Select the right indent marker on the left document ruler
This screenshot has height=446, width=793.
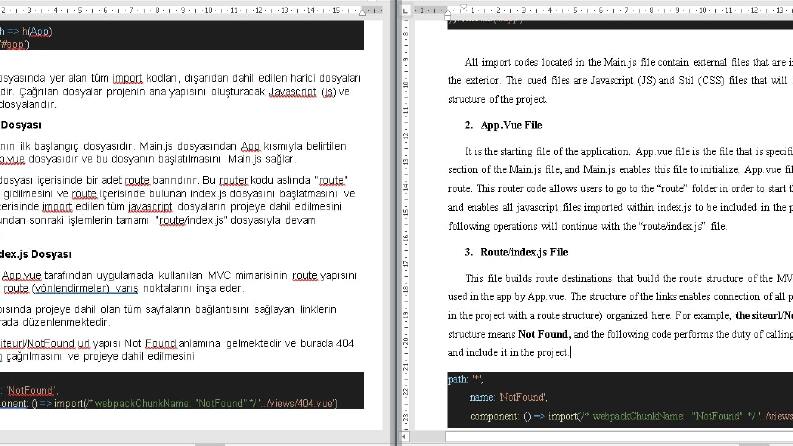point(362,12)
